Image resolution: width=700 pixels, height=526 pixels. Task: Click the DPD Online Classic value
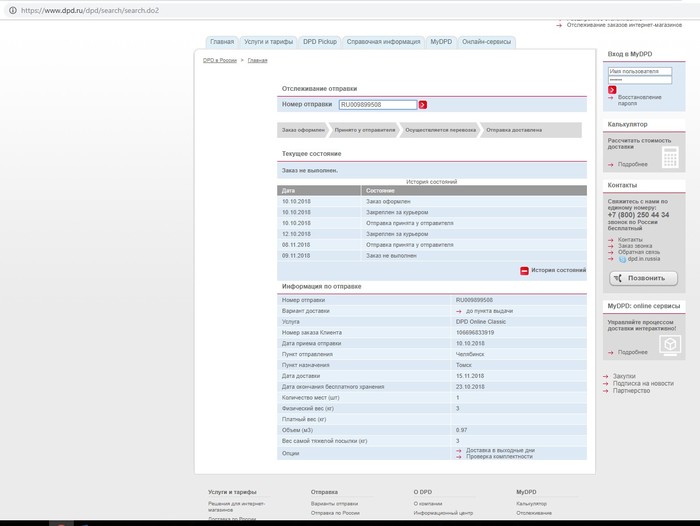click(x=481, y=321)
